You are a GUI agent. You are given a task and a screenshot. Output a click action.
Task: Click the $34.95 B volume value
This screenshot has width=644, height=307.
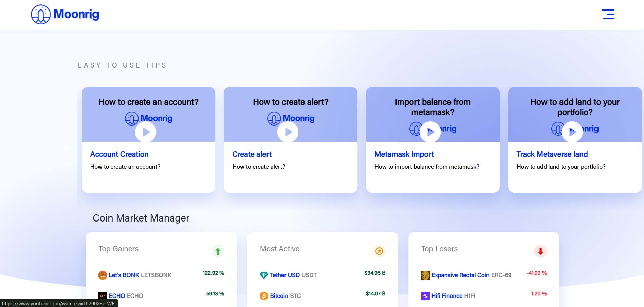tap(375, 273)
